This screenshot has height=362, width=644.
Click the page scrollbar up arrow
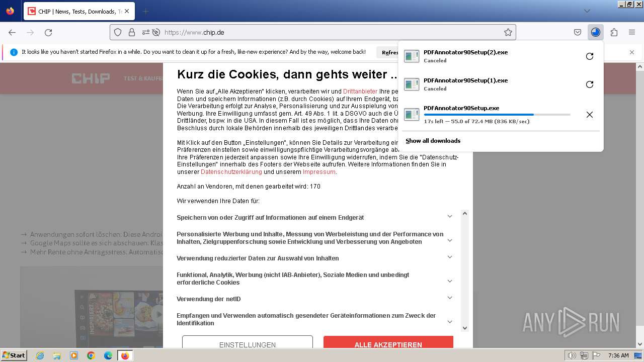point(640,66)
